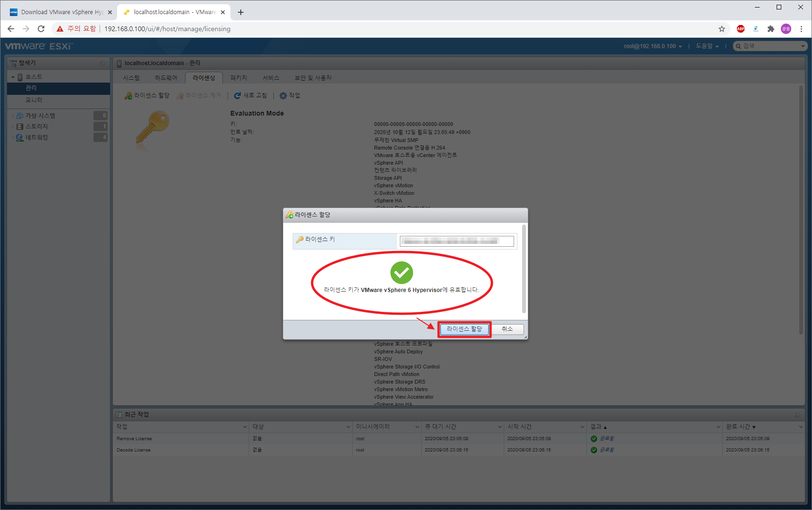The image size is (812, 510).
Task: Open the ABP extension icon
Action: click(x=741, y=29)
